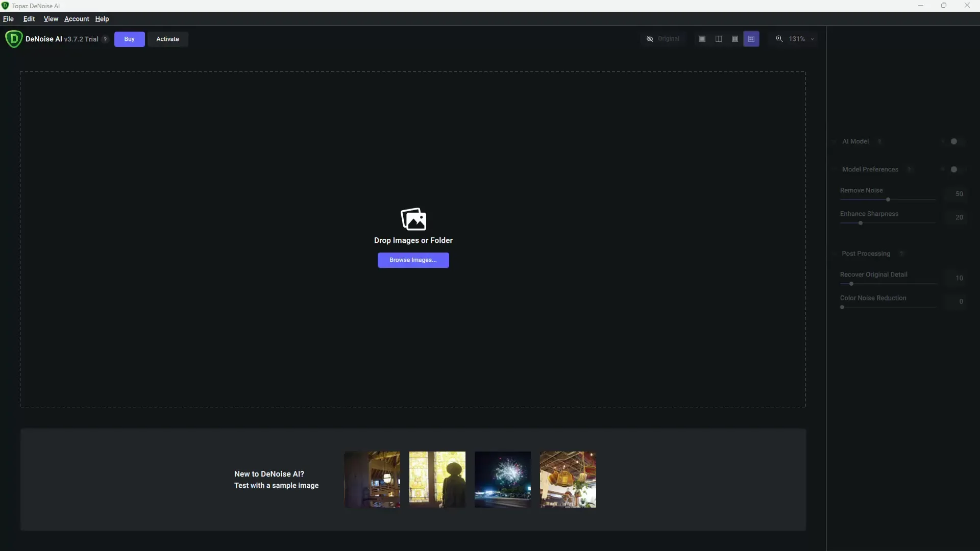Toggle the Model Preferences auto switch

pyautogui.click(x=953, y=169)
